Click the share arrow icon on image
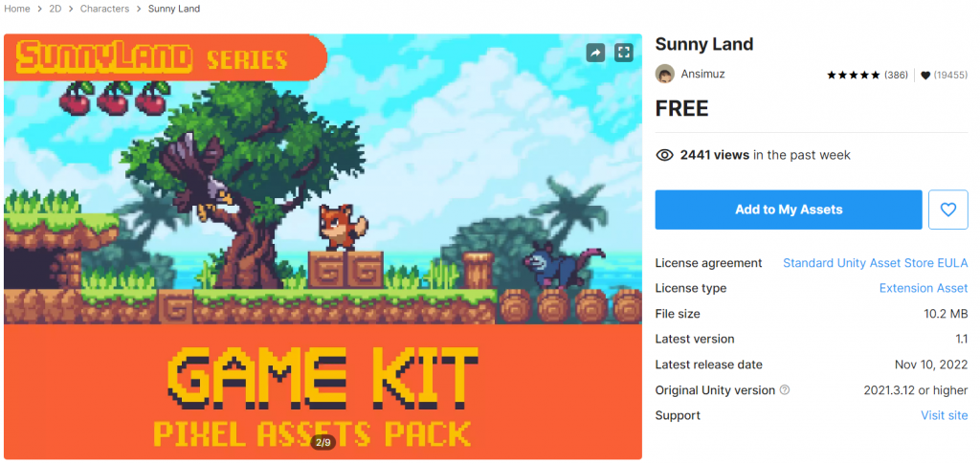Screen dimensions: 980x464 point(595,53)
